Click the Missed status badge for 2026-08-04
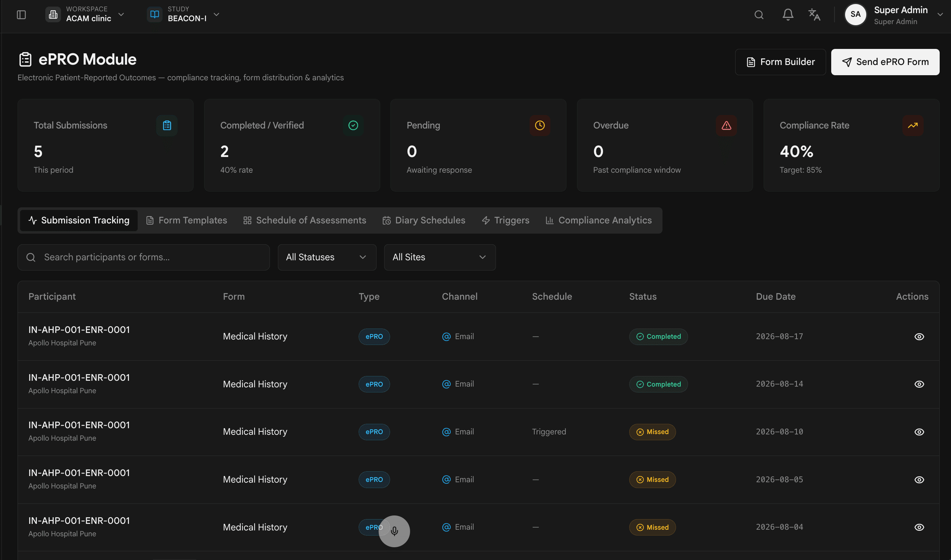951x560 pixels. [x=652, y=527]
